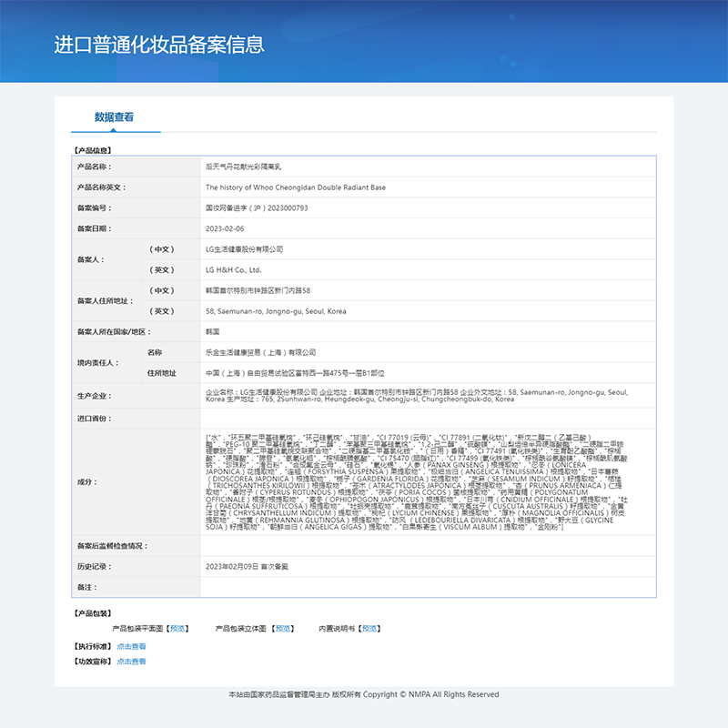Click the domestic responsible party 乐金生活健康贸易（上海）有限公司

pos(261,352)
